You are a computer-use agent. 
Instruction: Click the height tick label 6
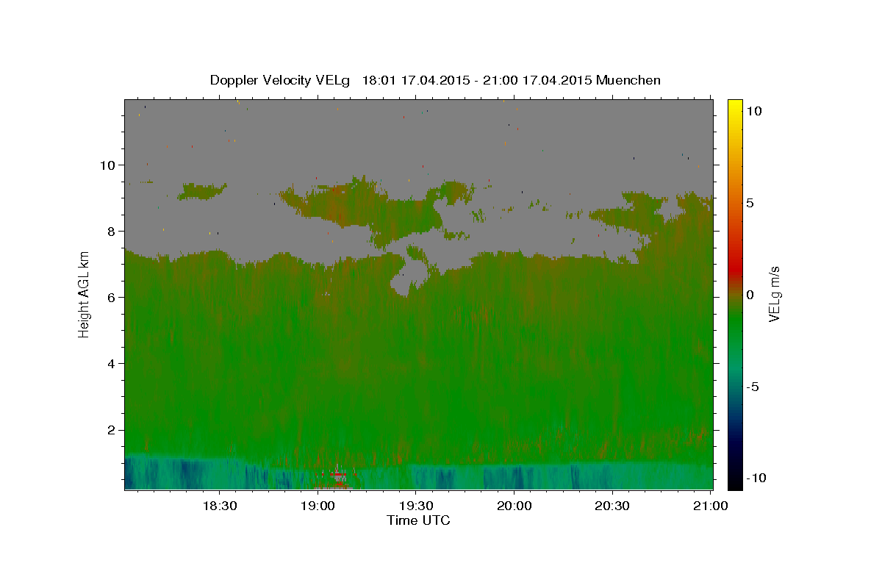(x=113, y=297)
